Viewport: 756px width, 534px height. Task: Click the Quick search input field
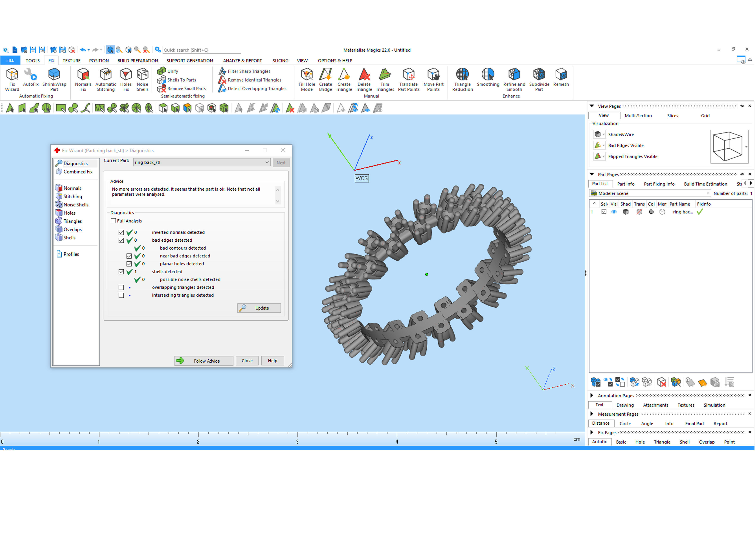(x=201, y=50)
